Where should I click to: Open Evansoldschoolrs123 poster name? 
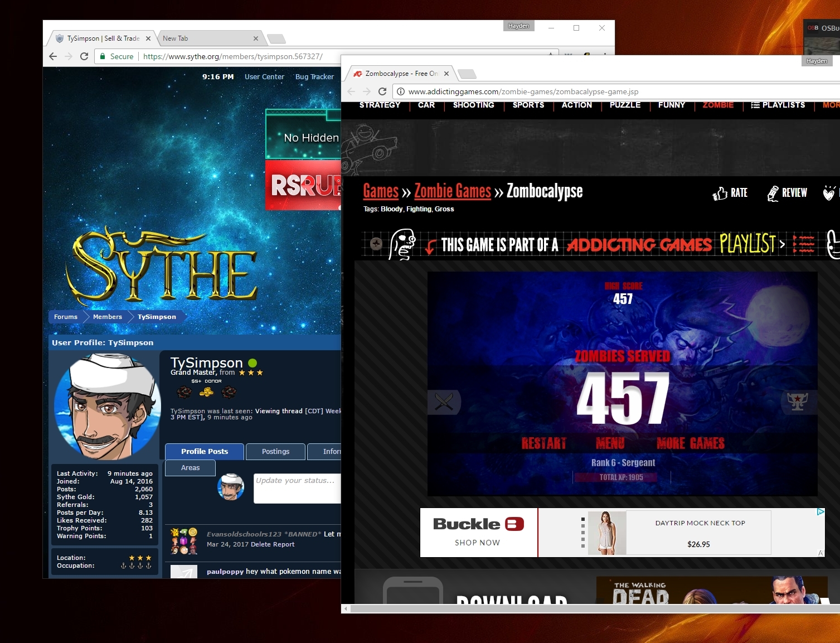coord(244,534)
